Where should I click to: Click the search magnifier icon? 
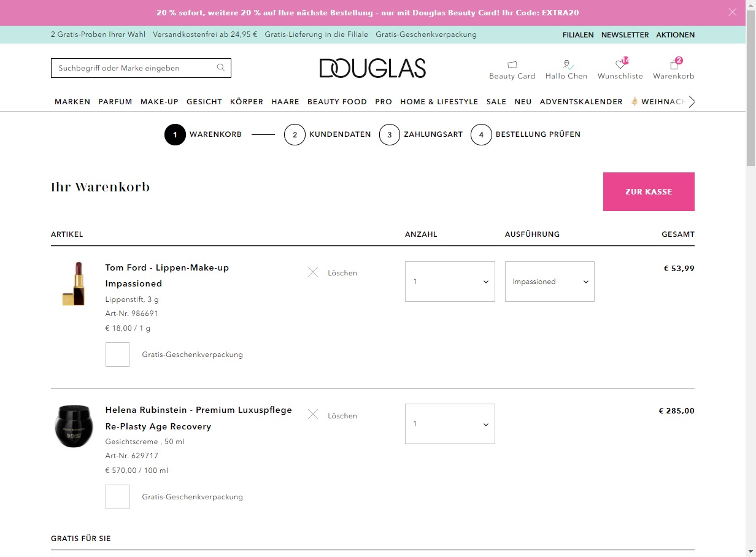[221, 68]
